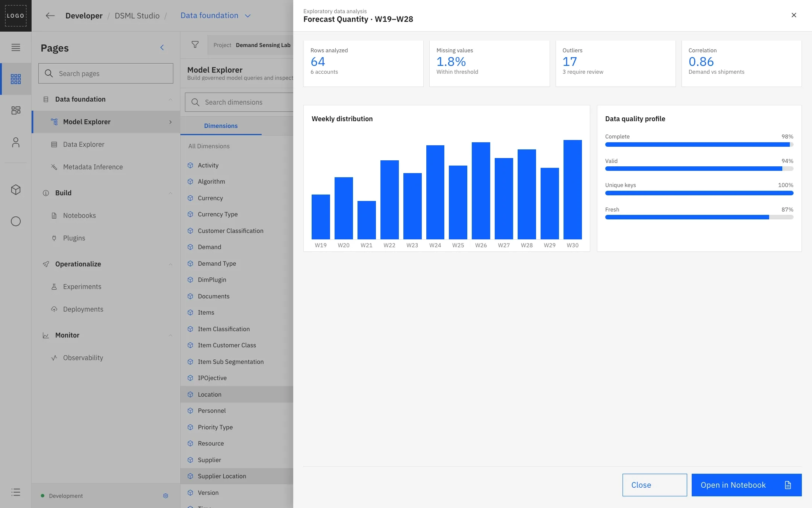Click the Observability pulse icon

click(54, 358)
